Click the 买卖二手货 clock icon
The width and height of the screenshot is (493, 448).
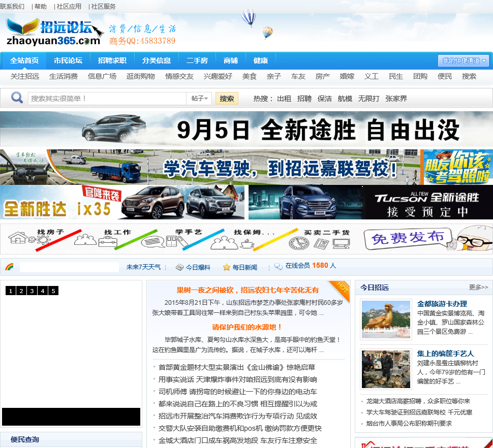(299, 243)
